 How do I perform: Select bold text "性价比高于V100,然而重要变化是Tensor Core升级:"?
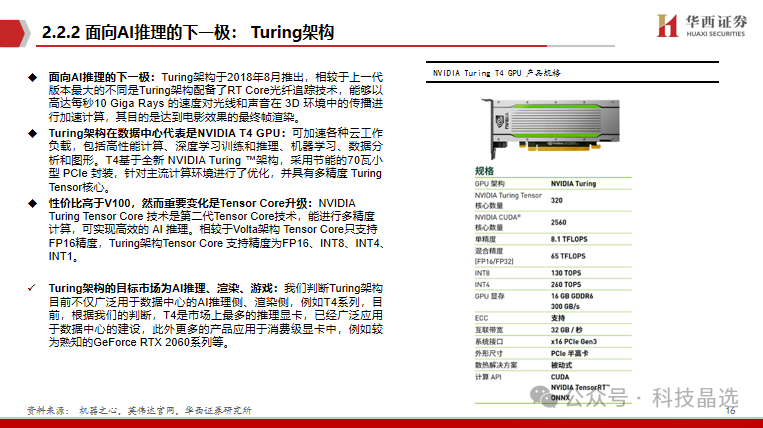click(182, 203)
